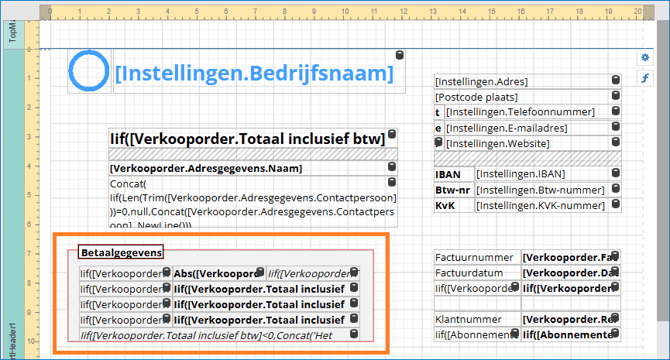Select the Factuurdatum label cell
Image resolution: width=670 pixels, height=360 pixels.
477,273
